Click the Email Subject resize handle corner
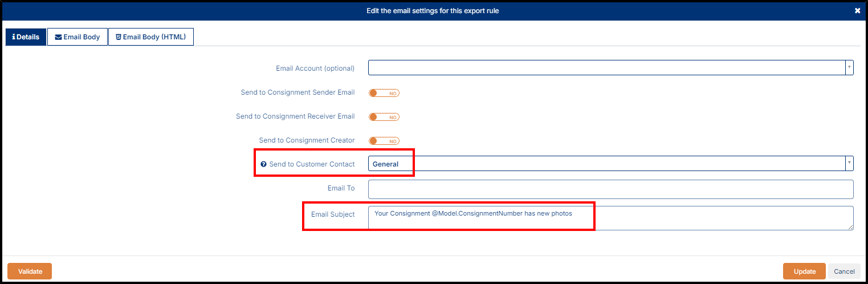This screenshot has height=284, width=868. tap(850, 227)
